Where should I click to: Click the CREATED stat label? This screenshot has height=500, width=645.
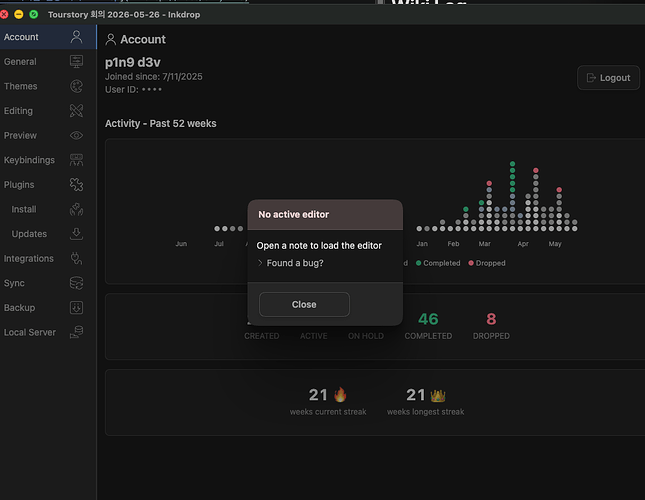tap(262, 336)
